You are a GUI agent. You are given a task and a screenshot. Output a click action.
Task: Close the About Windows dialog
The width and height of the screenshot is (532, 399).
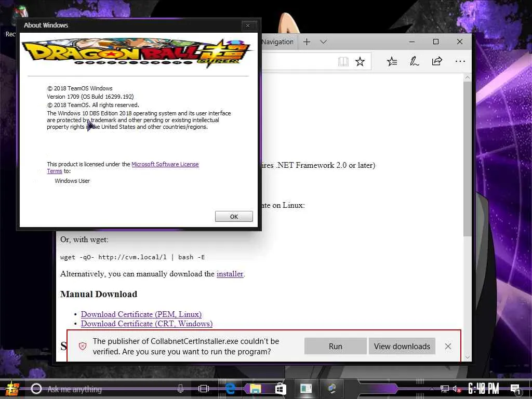248,25
